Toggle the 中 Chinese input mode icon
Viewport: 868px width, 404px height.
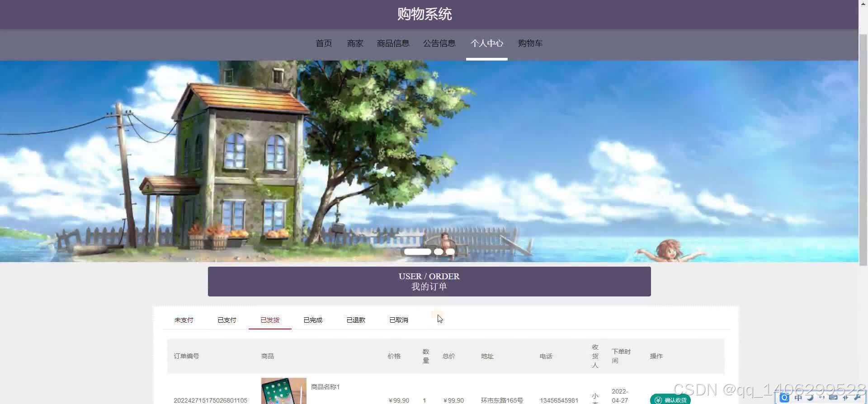pos(798,398)
